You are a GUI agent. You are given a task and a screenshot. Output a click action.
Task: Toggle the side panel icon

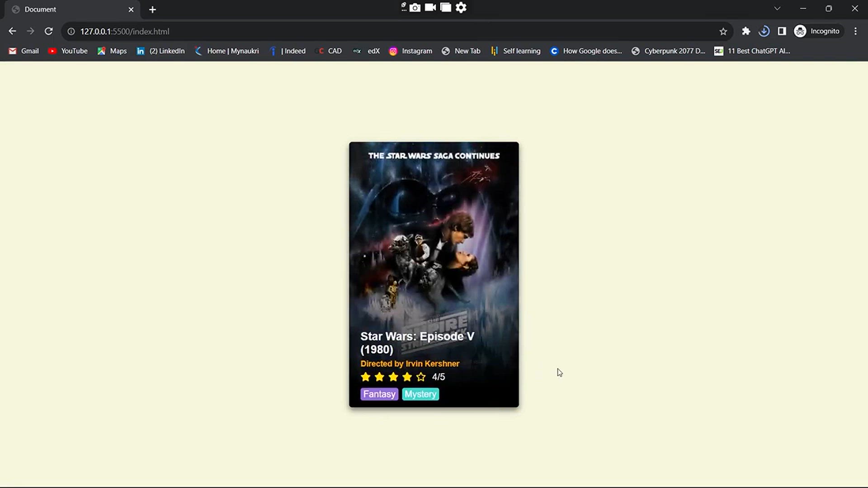pyautogui.click(x=782, y=31)
